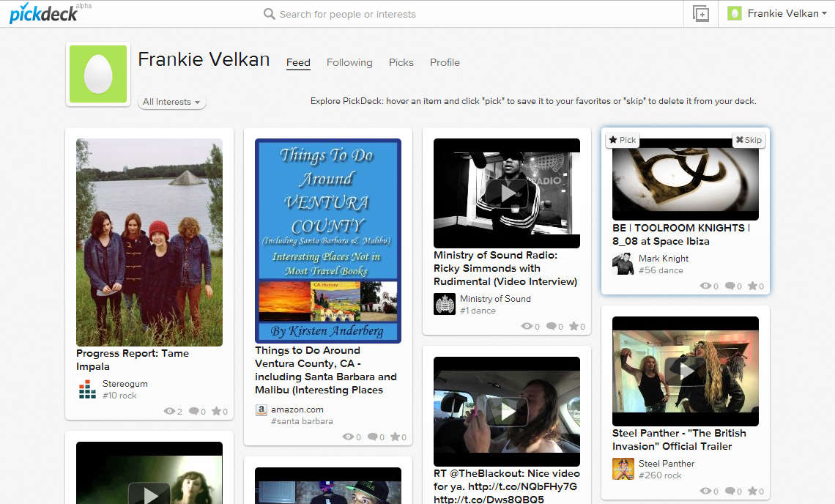Viewport: 835px width, 504px height.
Task: Open Things to Do Around Ventura County title
Action: [x=326, y=370]
